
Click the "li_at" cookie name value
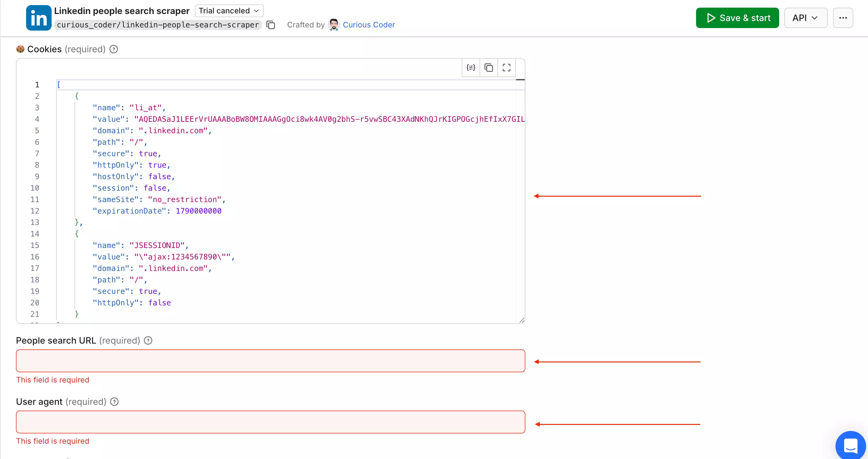(x=146, y=108)
